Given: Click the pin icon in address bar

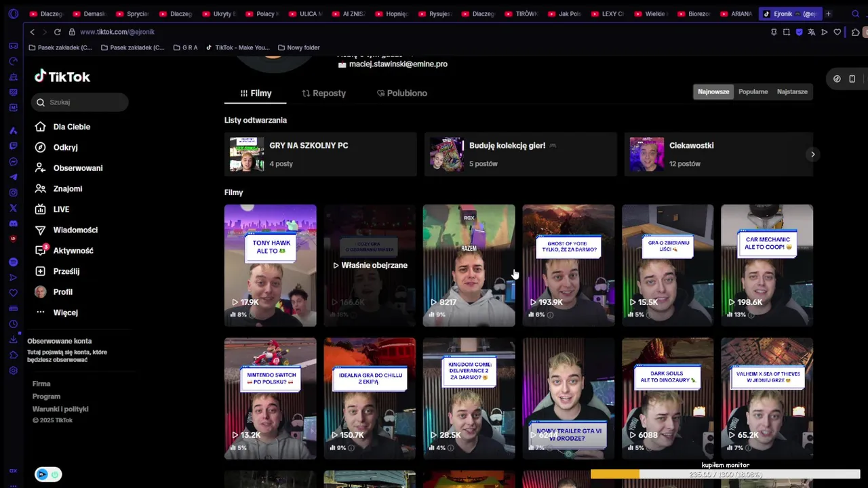Looking at the screenshot, I should (774, 32).
